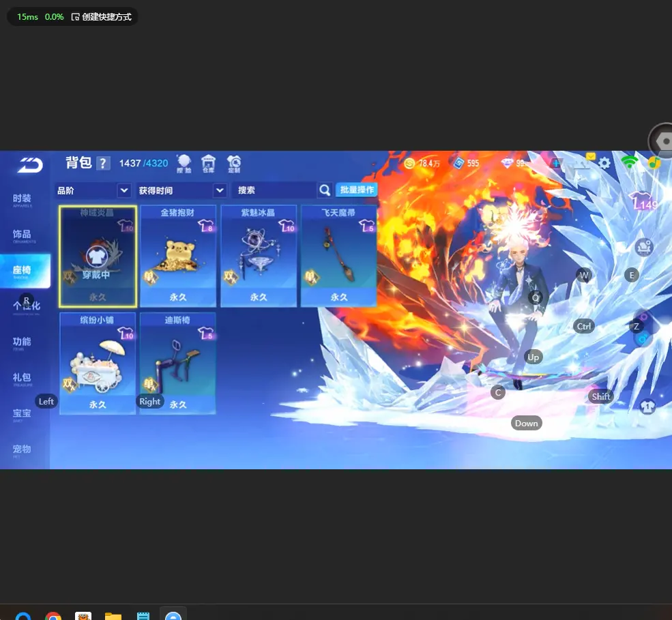672x620 pixels.
Task: Open the 礼包 gift pack tab
Action: click(23, 379)
